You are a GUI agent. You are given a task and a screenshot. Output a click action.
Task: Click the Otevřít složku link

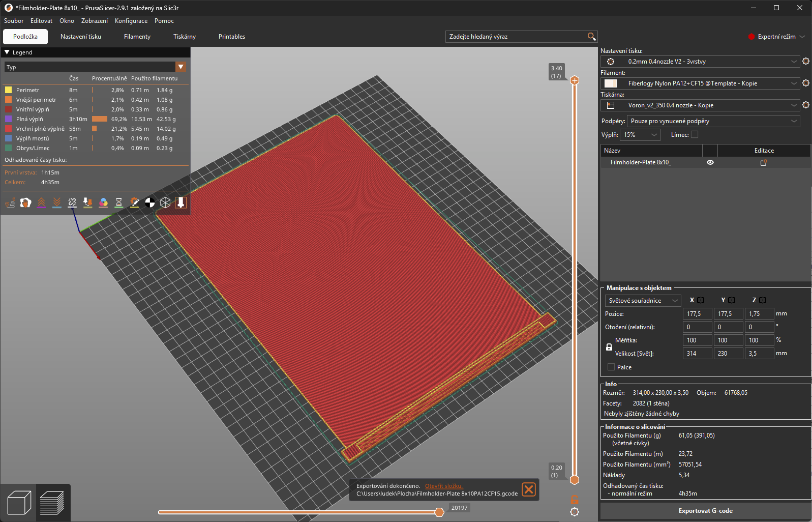click(444, 486)
